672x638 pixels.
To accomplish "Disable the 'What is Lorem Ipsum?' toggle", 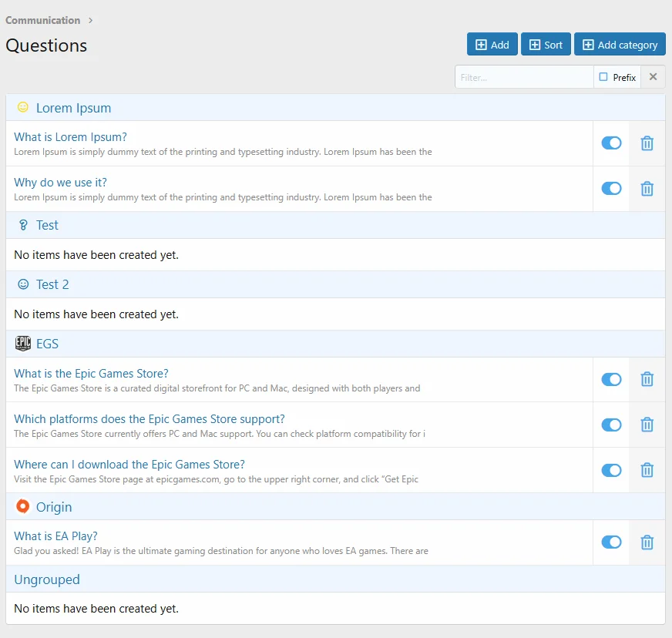I will [611, 143].
